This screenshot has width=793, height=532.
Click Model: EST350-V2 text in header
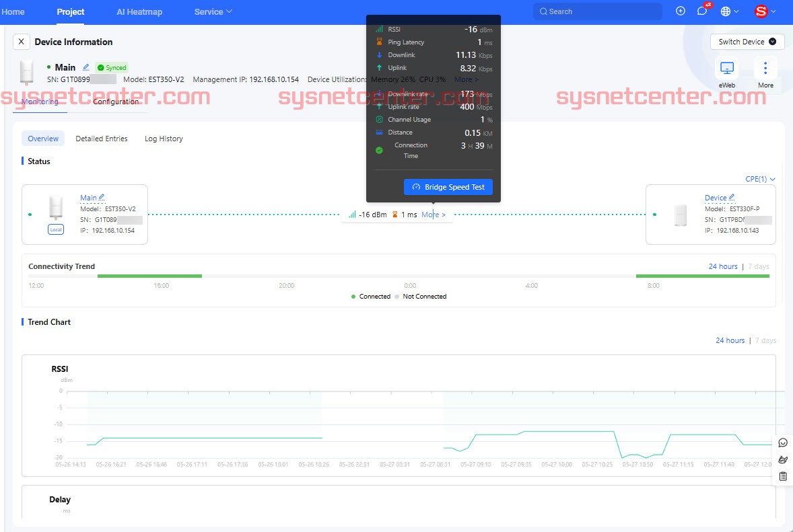click(153, 79)
